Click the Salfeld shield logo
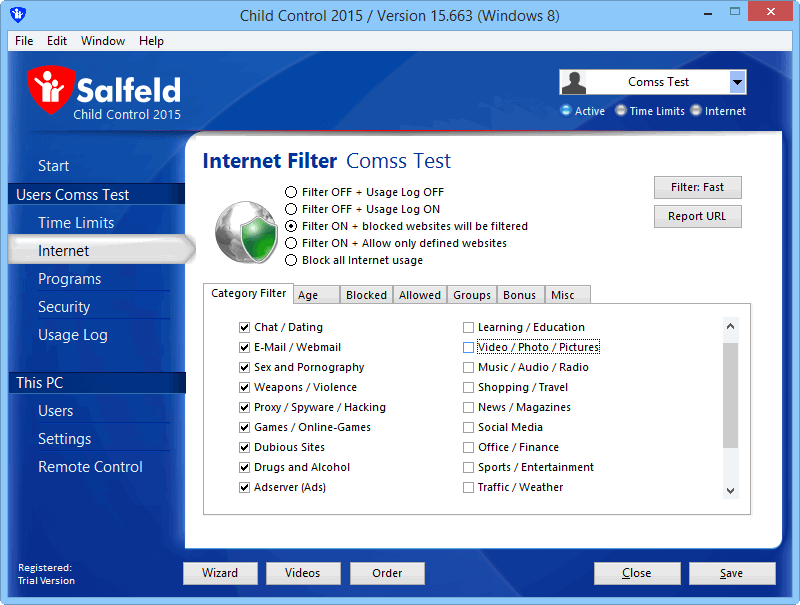The height and width of the screenshot is (605, 800). 51,89
